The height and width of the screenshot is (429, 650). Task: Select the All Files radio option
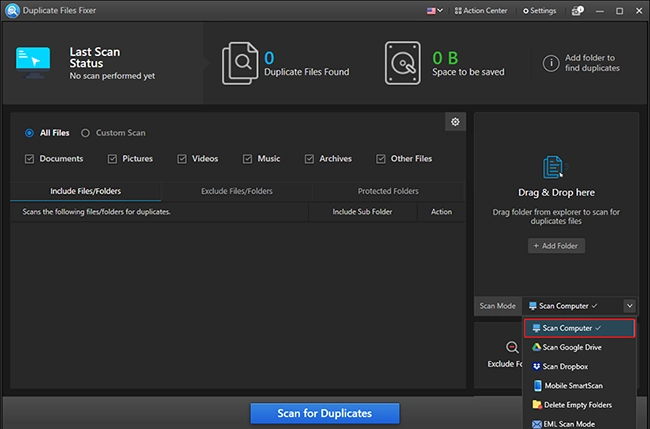point(29,133)
